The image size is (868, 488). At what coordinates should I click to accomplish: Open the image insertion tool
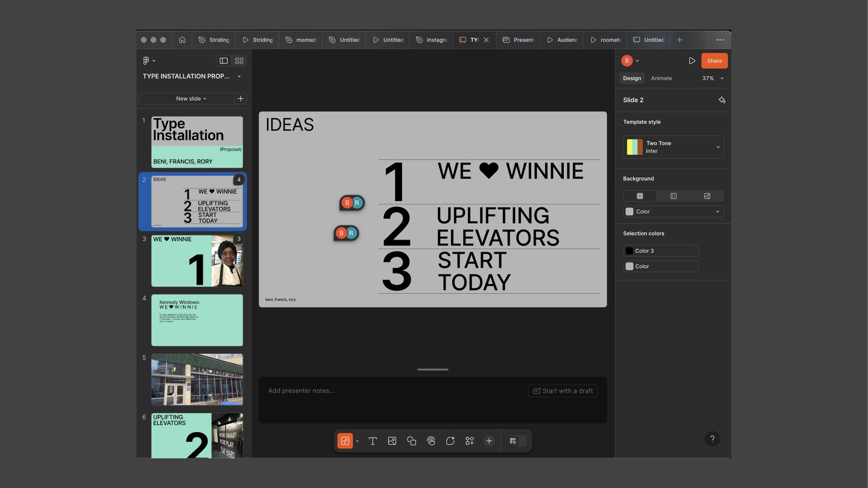pos(392,440)
